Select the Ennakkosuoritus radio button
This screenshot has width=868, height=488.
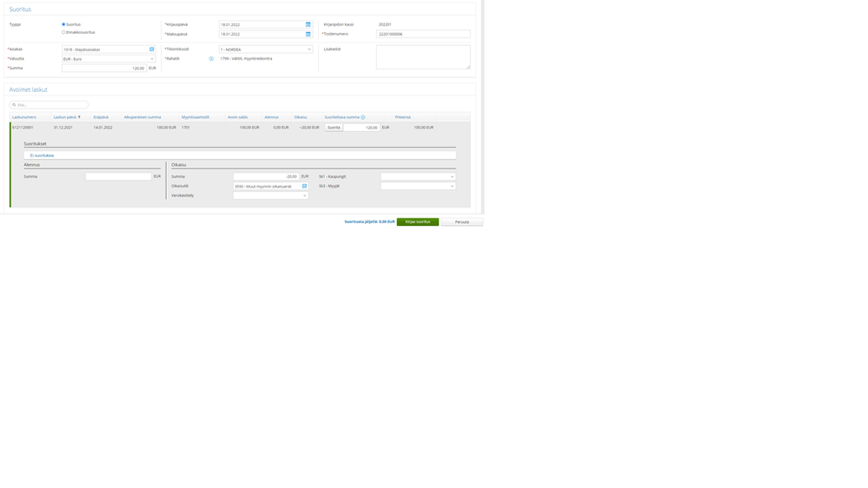pos(63,32)
